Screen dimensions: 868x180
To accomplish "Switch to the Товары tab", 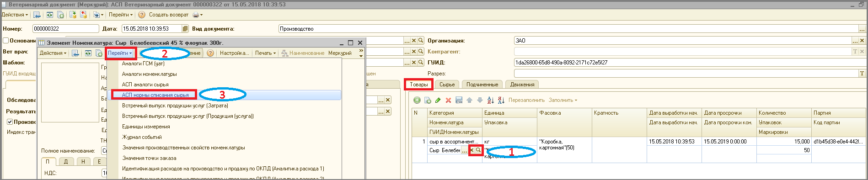I will coord(419,85).
